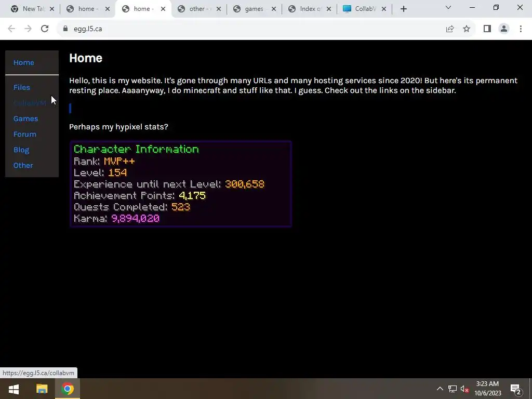Image resolution: width=532 pixels, height=399 pixels.
Task: Click the hypixel Character Information stats image
Action: pyautogui.click(x=180, y=184)
